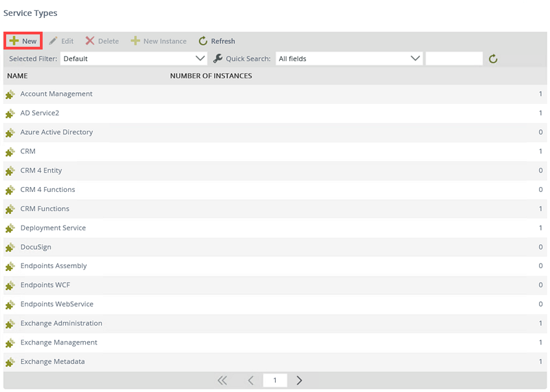Select the CRM 4 Entity name
This screenshot has height=392, width=550.
pyautogui.click(x=41, y=170)
